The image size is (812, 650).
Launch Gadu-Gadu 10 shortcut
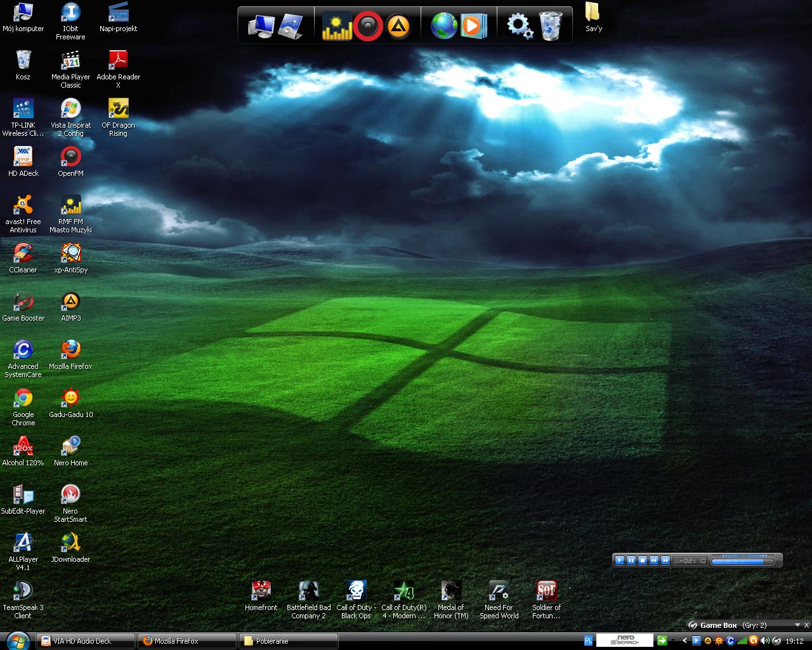tap(70, 403)
